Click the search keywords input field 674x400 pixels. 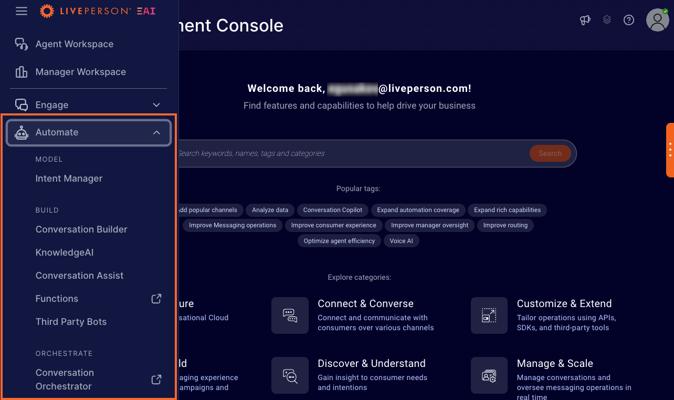point(352,153)
